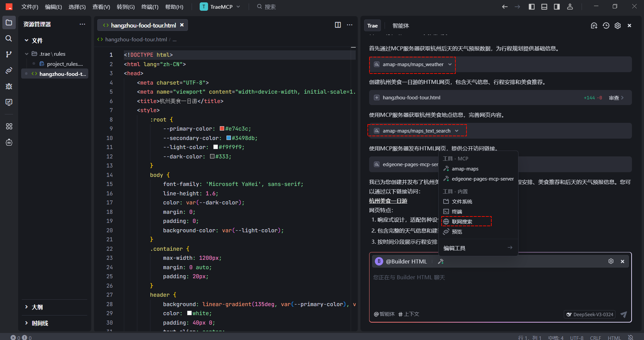
Task: Start a new chat in Trae panel
Action: click(594, 26)
